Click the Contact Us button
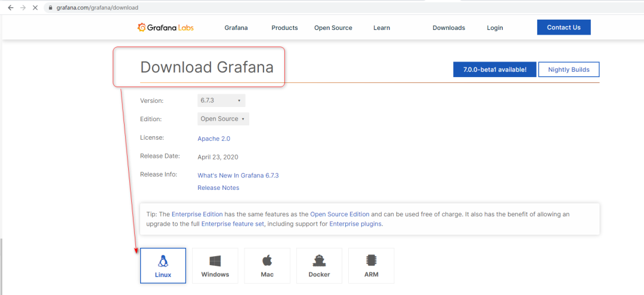Viewport: 644px width, 295px height. tap(564, 27)
